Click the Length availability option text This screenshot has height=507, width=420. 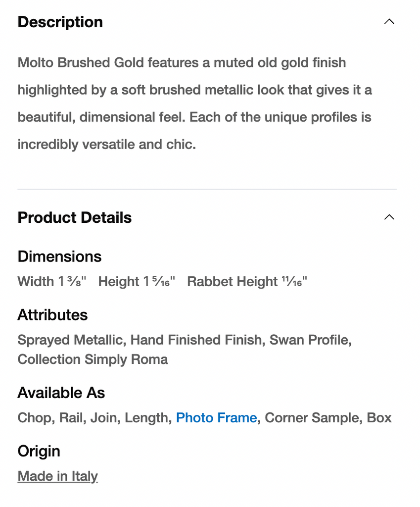(x=146, y=418)
